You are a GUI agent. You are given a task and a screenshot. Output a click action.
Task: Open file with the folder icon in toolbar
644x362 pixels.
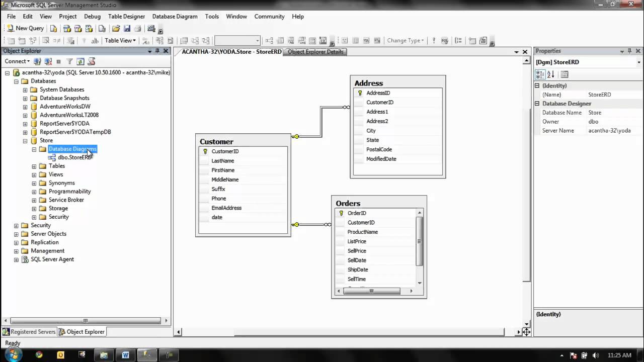(x=116, y=29)
